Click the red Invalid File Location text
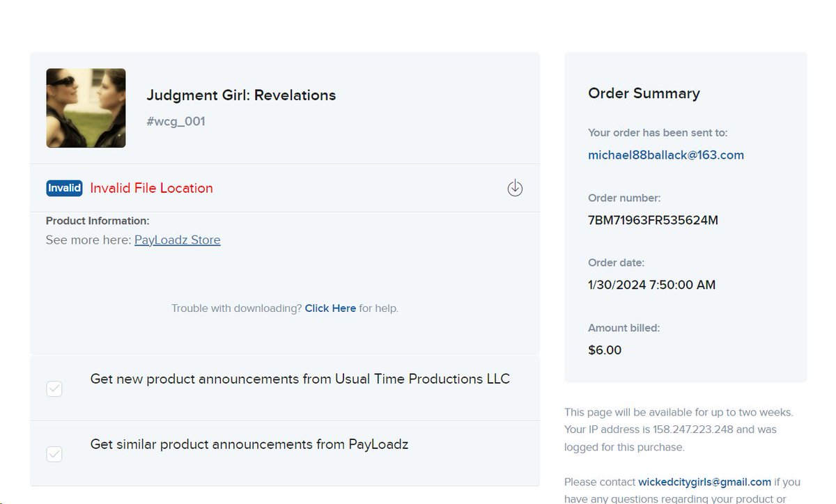This screenshot has width=836, height=504. pos(152,188)
